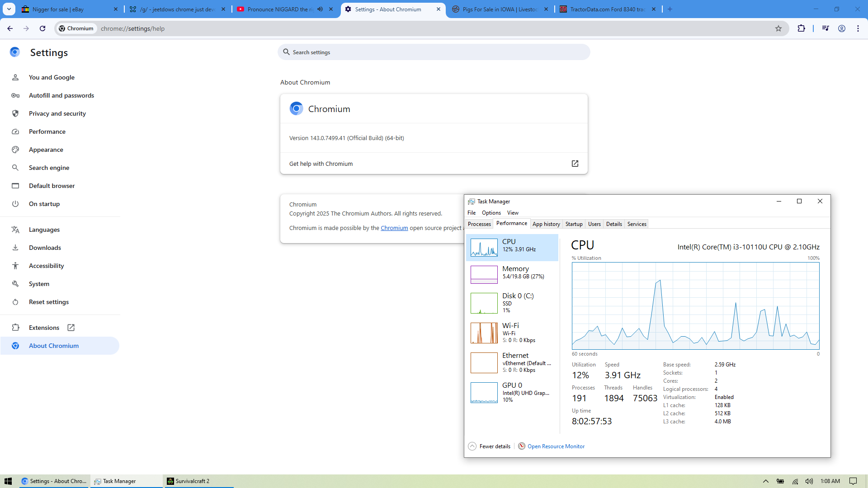This screenshot has height=488, width=868.
Task: Select the GPU 0 performance graph thumbnail
Action: 484,392
